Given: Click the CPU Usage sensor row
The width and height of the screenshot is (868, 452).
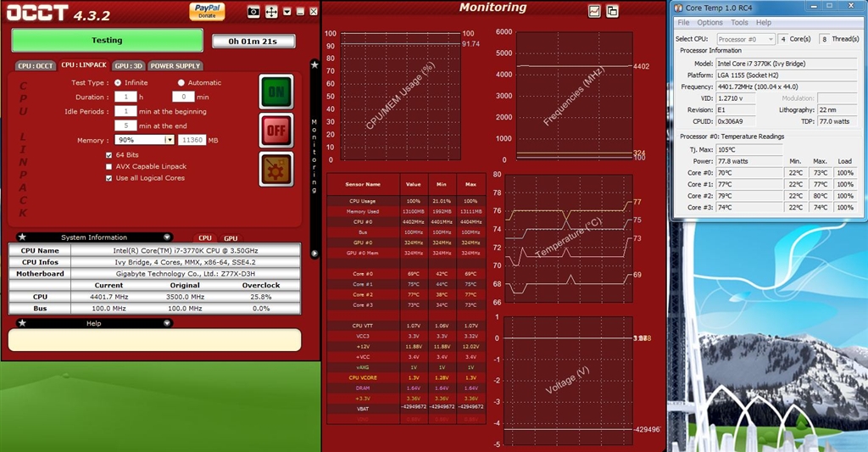Looking at the screenshot, I should [x=406, y=201].
